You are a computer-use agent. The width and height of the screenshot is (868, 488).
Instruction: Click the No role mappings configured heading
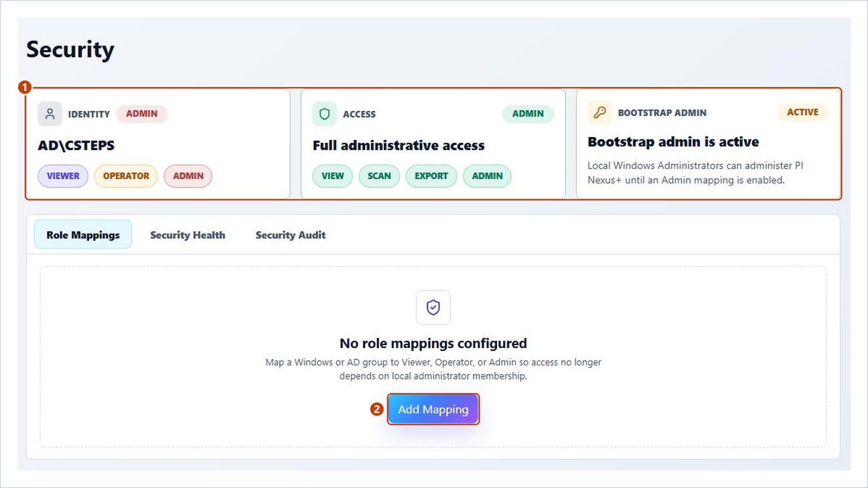click(433, 344)
